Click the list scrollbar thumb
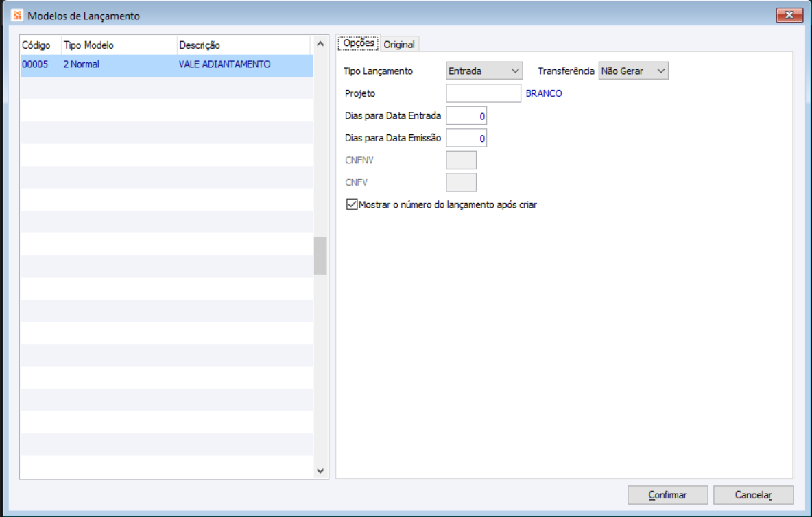The image size is (812, 517). (x=320, y=256)
